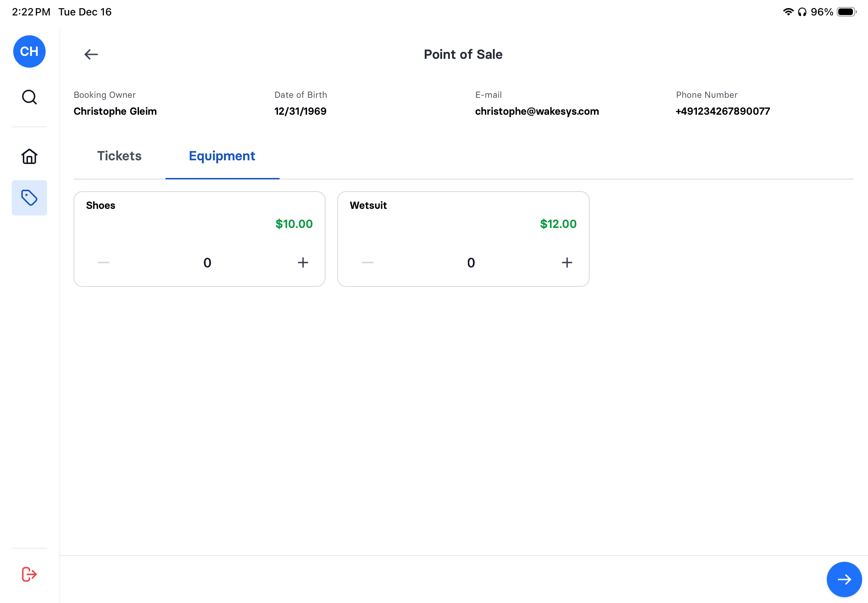The width and height of the screenshot is (868, 603).
Task: Decrease Wetsuit quantity with minus
Action: [x=367, y=263]
